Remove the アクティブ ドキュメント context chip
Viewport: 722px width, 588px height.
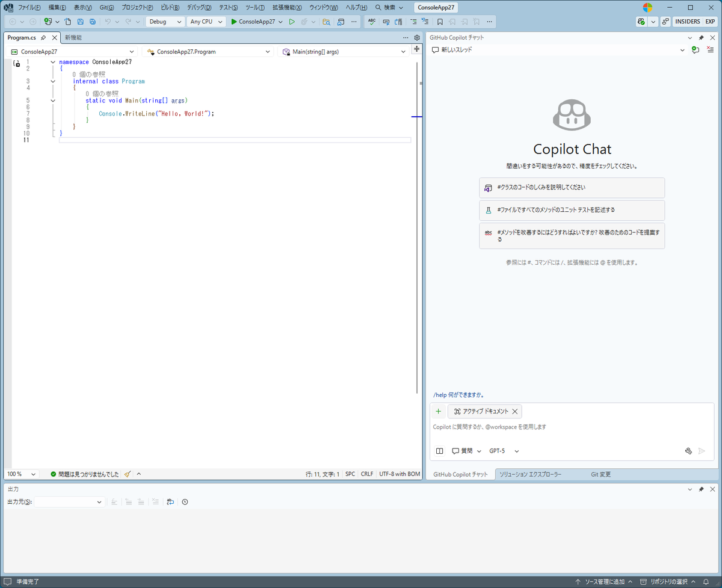[515, 411]
